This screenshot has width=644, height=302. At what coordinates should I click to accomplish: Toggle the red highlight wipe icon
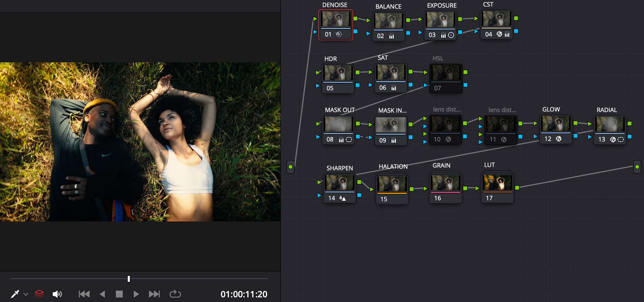[x=39, y=294]
